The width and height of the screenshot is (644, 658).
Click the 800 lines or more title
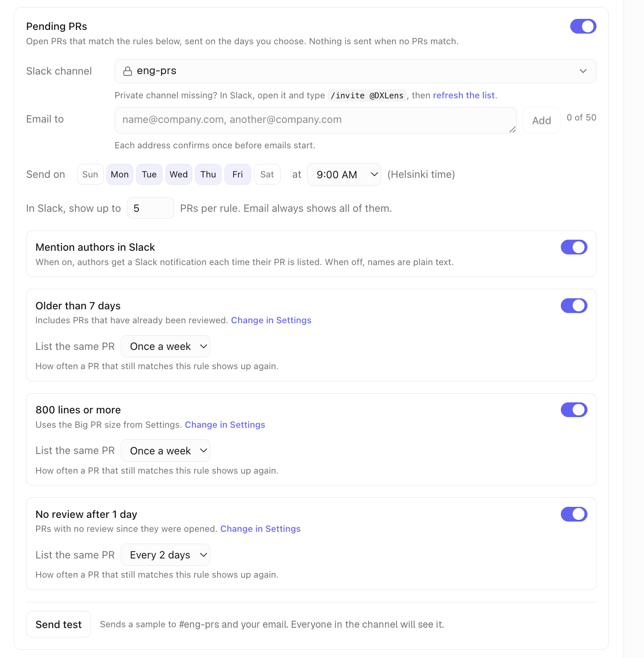tap(78, 410)
